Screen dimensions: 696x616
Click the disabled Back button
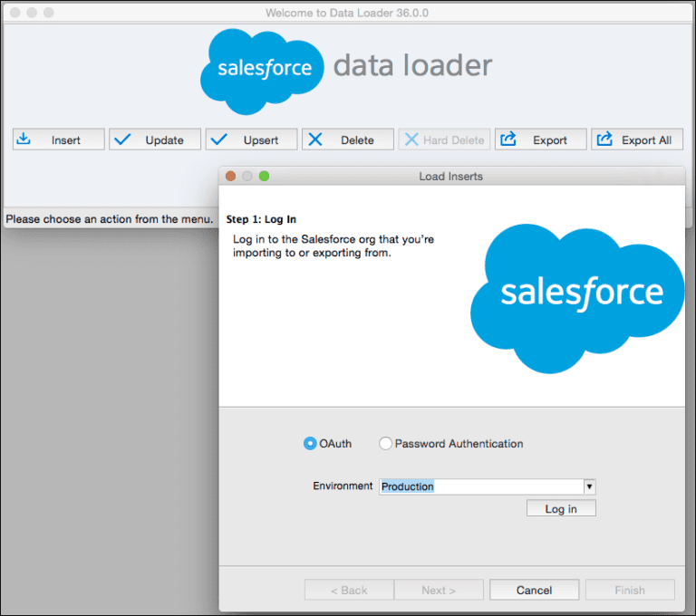(x=349, y=590)
